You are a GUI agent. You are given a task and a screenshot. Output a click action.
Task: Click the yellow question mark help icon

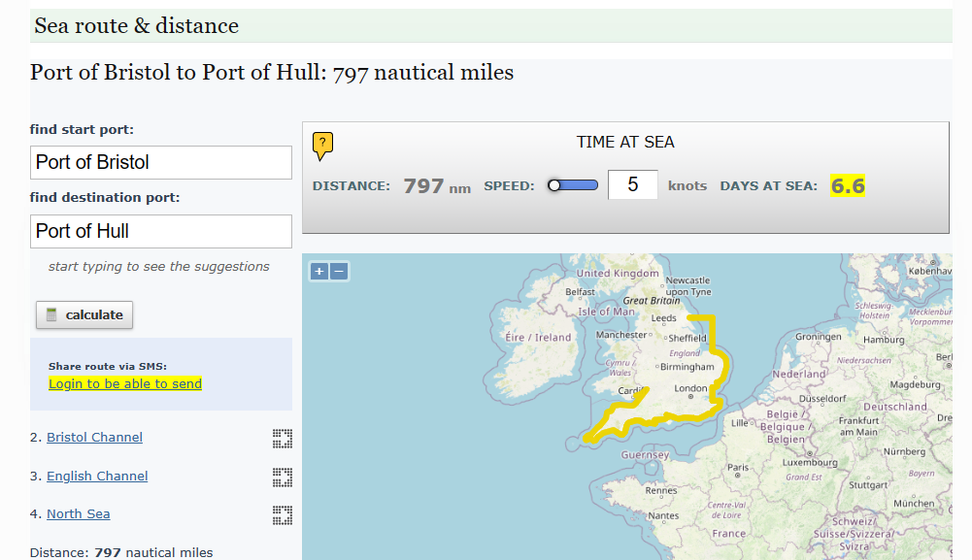(322, 145)
